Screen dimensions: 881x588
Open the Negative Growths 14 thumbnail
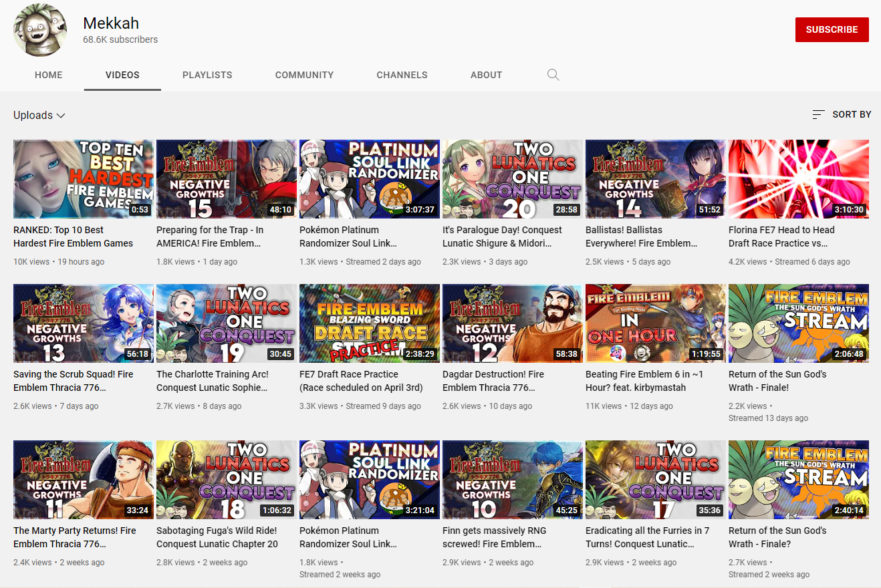tap(656, 179)
